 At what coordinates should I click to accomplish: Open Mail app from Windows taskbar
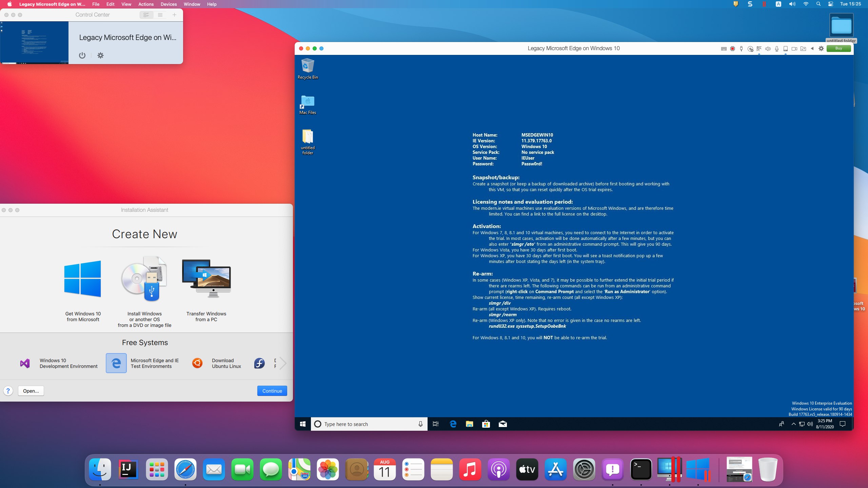pyautogui.click(x=502, y=424)
